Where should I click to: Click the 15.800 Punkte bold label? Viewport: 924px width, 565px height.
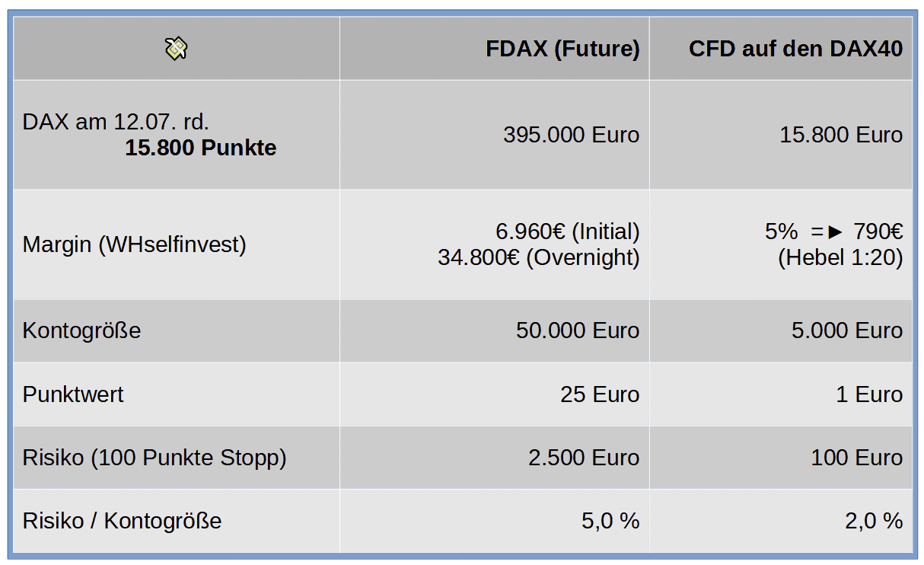coord(200,148)
